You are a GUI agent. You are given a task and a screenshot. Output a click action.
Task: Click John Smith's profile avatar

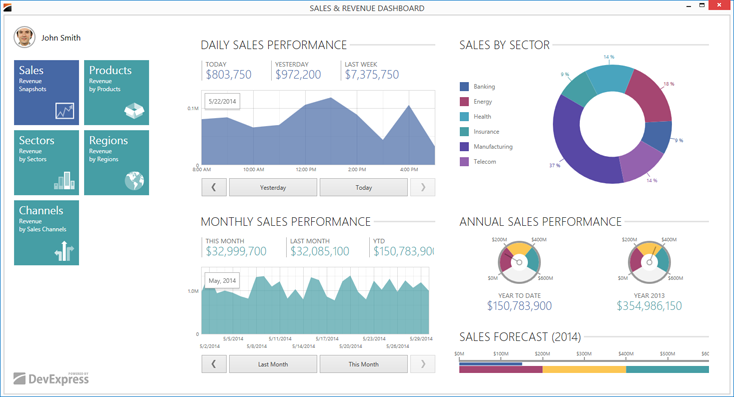pos(24,37)
